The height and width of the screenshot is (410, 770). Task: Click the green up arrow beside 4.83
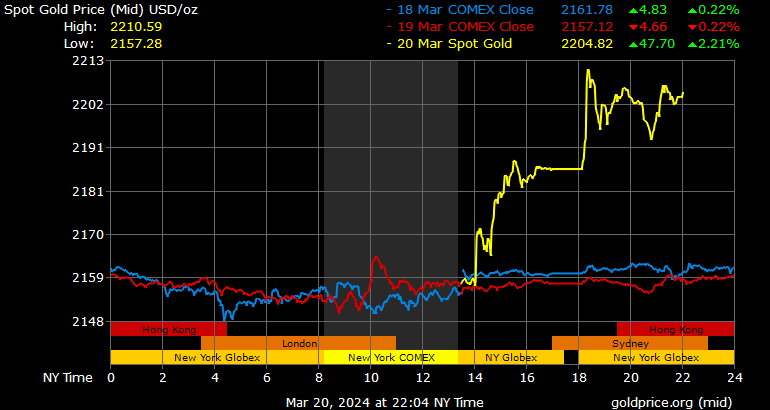(x=634, y=10)
